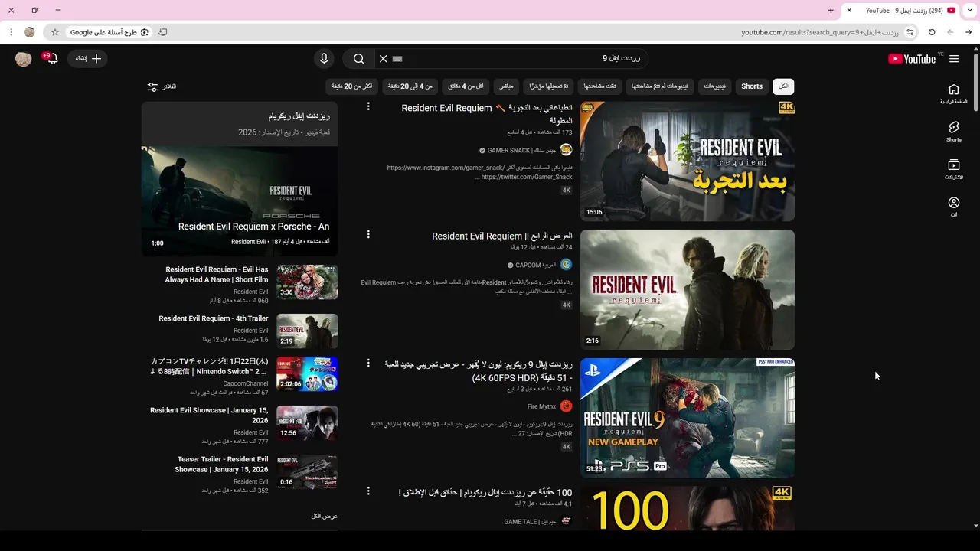Open the notifications bell
This screenshot has width=980, height=551.
[51, 59]
